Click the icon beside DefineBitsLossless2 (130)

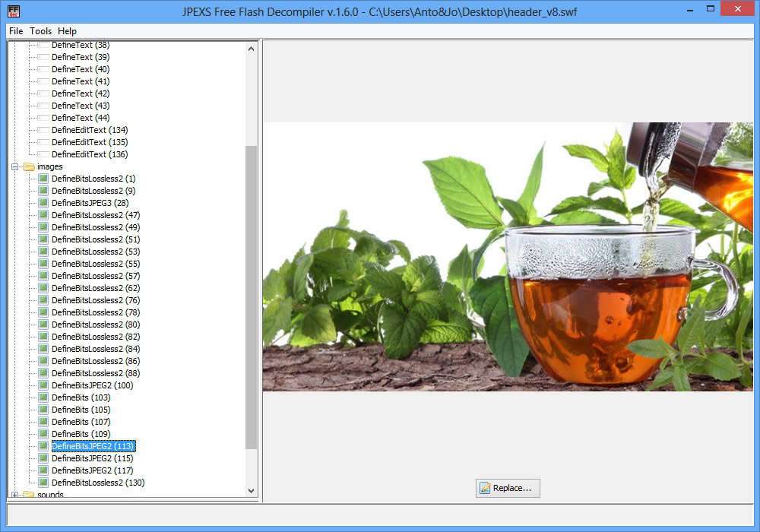coord(43,483)
